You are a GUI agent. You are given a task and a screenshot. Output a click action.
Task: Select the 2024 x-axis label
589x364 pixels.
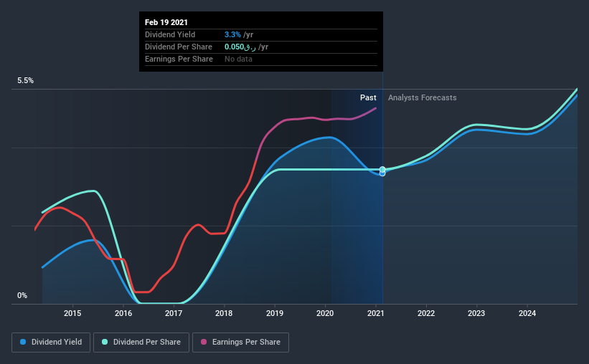(x=527, y=313)
